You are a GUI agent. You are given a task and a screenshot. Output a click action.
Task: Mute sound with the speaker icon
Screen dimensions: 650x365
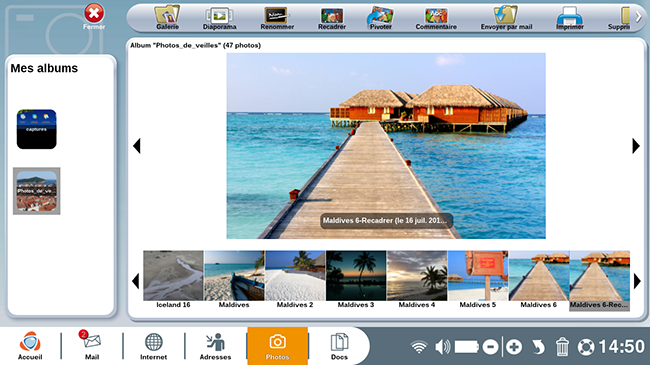(442, 347)
